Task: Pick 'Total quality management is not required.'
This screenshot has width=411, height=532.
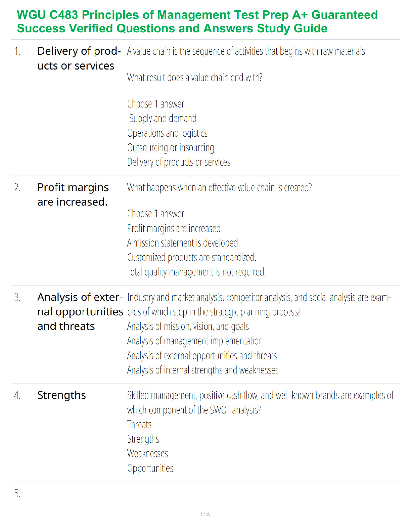Action: (x=196, y=272)
